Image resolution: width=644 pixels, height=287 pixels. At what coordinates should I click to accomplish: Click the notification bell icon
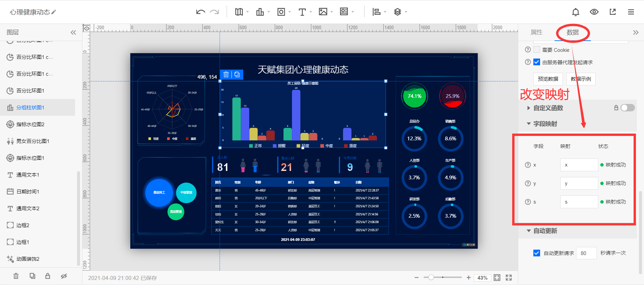pyautogui.click(x=576, y=12)
